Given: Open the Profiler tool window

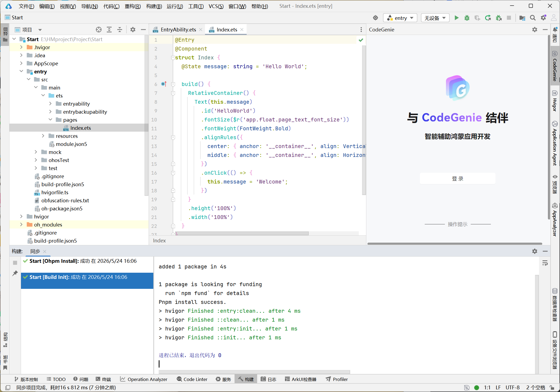Looking at the screenshot, I should coord(336,379).
